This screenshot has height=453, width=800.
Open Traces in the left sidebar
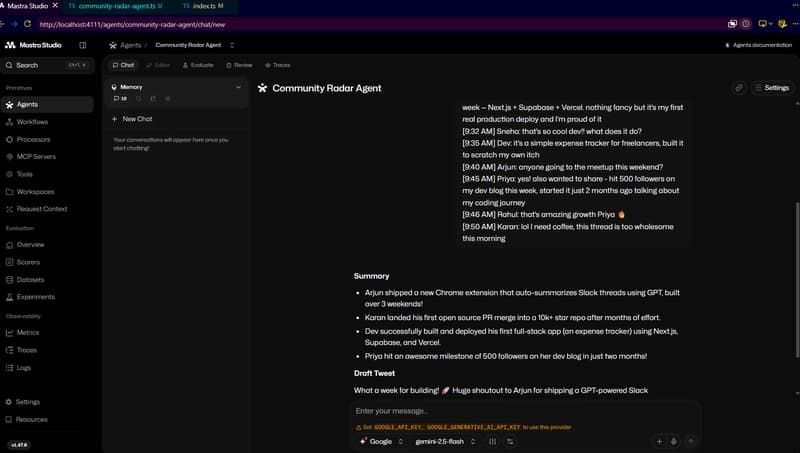pos(47,350)
